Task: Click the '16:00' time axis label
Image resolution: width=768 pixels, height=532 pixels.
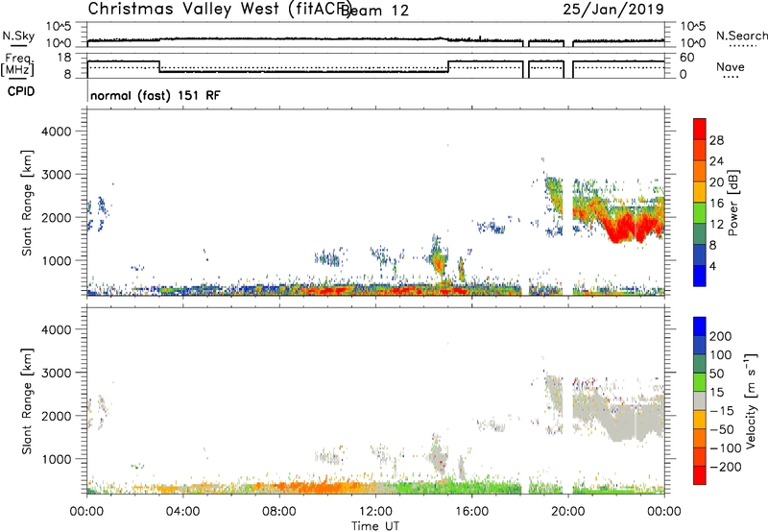Action: click(x=471, y=511)
